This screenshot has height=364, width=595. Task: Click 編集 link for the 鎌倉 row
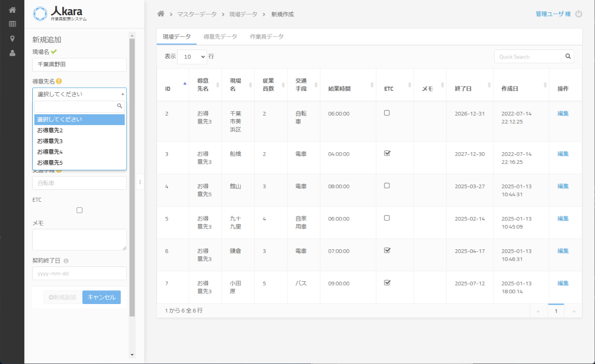point(563,251)
